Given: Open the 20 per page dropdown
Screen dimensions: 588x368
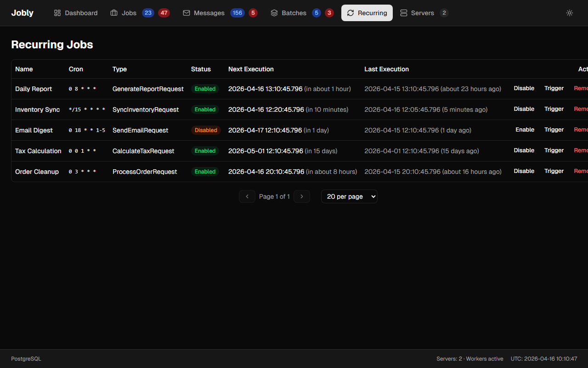Looking at the screenshot, I should (x=349, y=196).
